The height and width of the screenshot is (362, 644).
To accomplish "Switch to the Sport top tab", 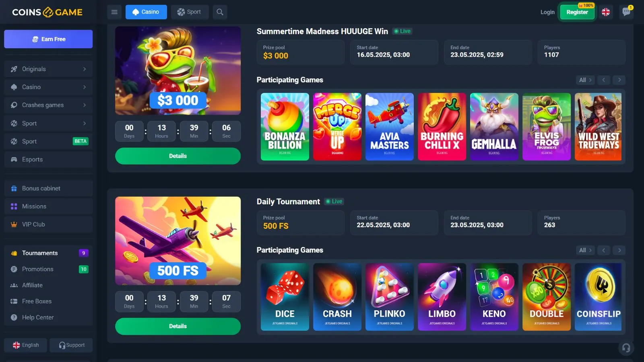I will [190, 12].
